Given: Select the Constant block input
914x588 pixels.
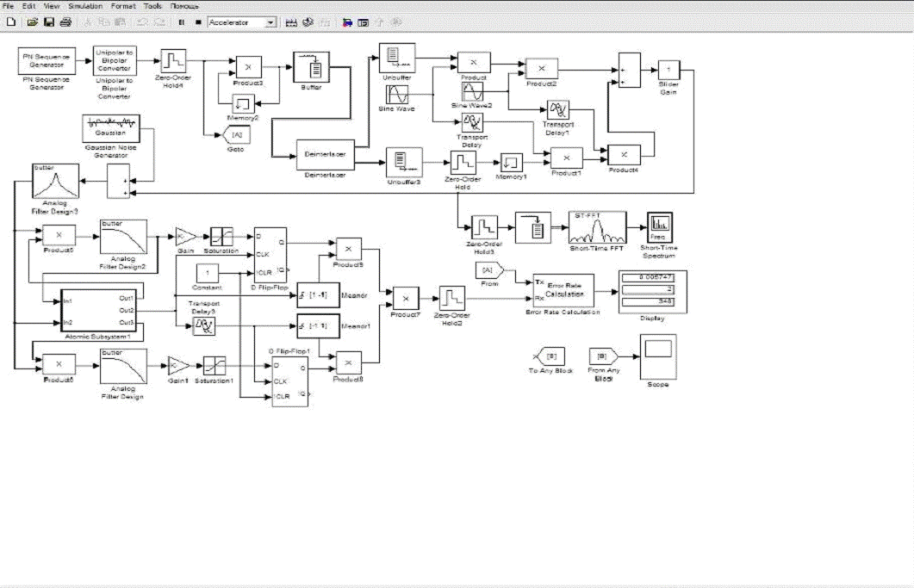Looking at the screenshot, I should 207,275.
